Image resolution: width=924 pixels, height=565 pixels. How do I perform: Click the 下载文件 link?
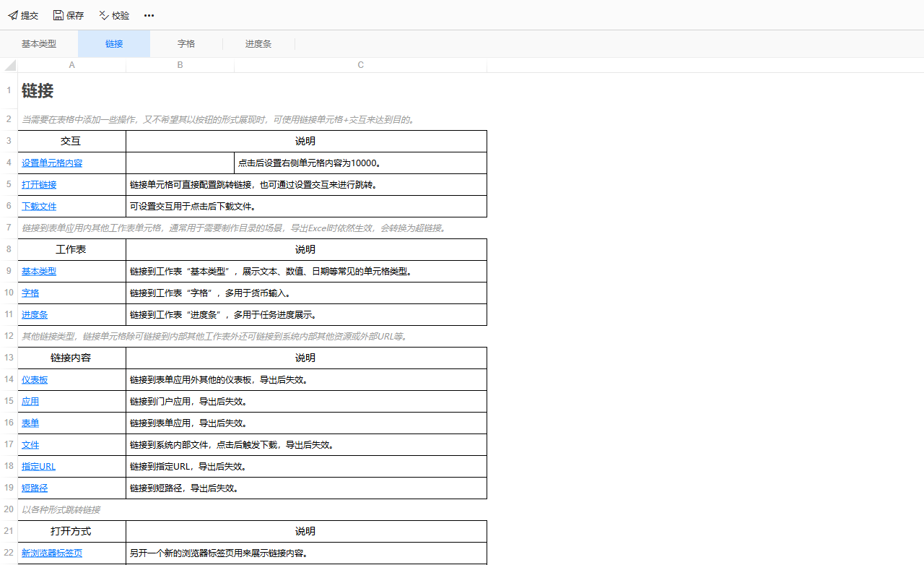click(x=39, y=207)
